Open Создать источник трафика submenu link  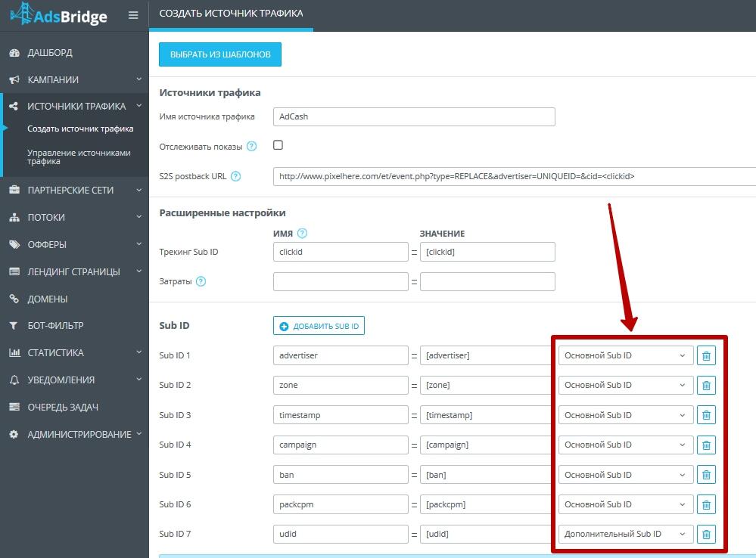[80, 129]
